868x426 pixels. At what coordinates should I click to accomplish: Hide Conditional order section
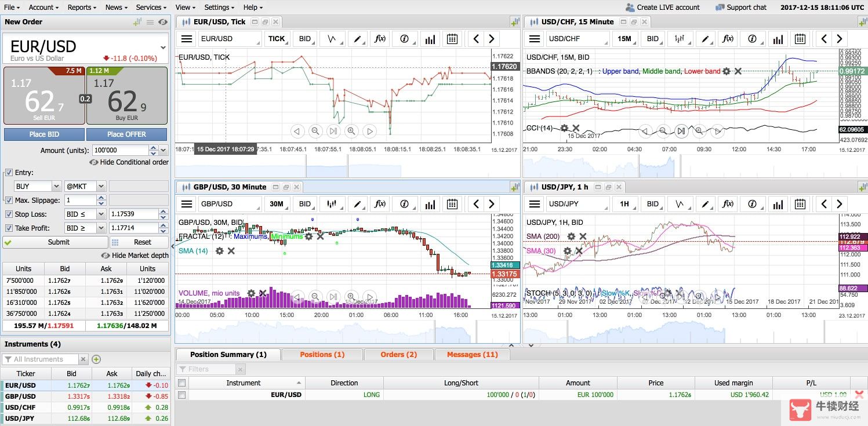tap(129, 162)
